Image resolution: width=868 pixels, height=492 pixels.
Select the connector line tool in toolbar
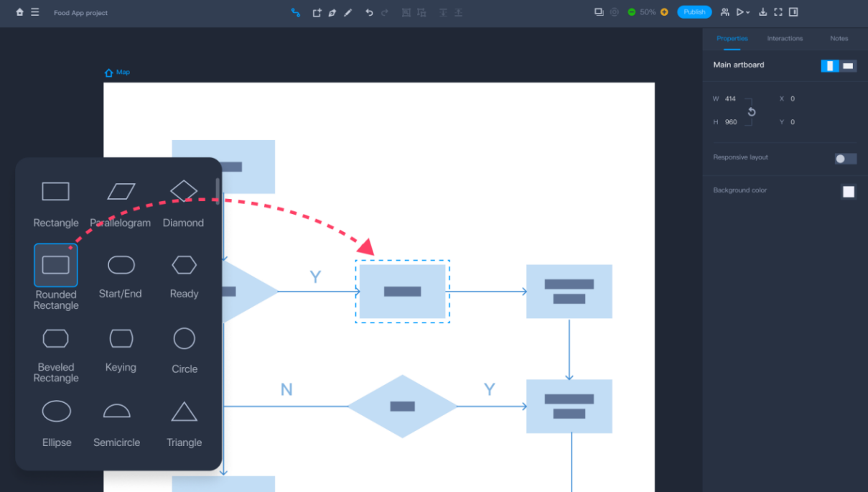295,12
